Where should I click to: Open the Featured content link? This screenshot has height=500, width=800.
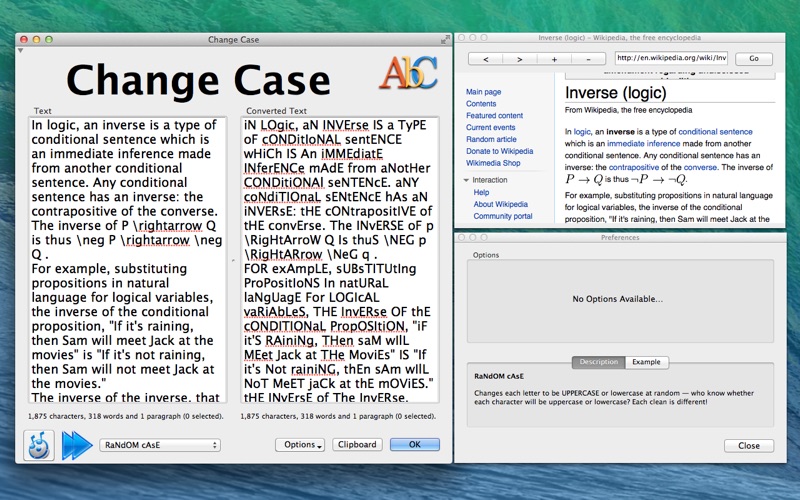click(494, 115)
